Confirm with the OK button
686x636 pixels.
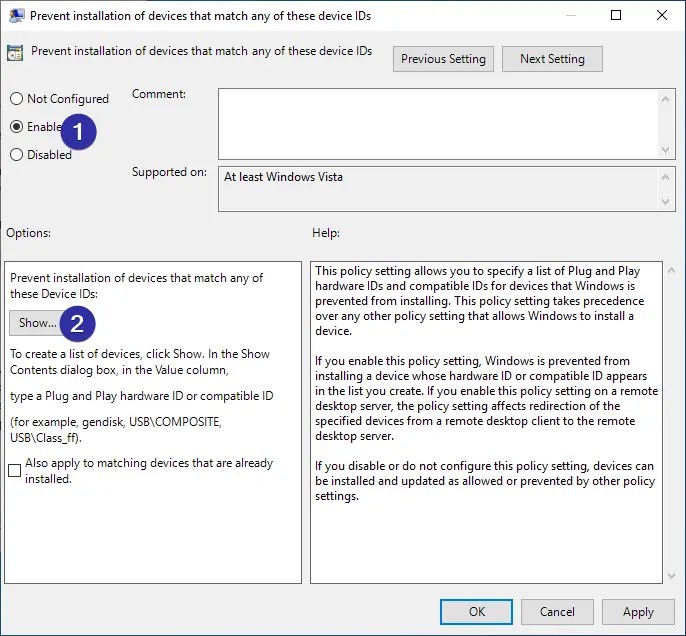point(476,612)
